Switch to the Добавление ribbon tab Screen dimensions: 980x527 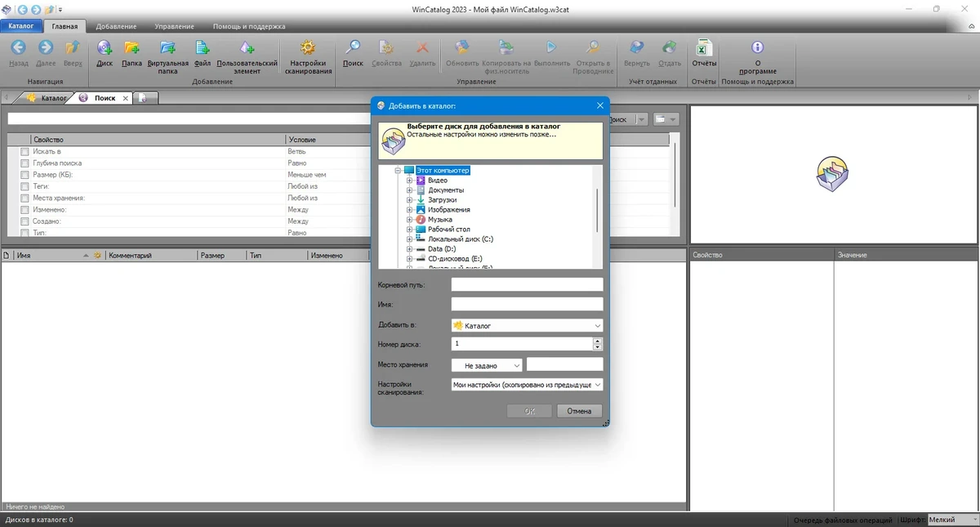(x=116, y=27)
